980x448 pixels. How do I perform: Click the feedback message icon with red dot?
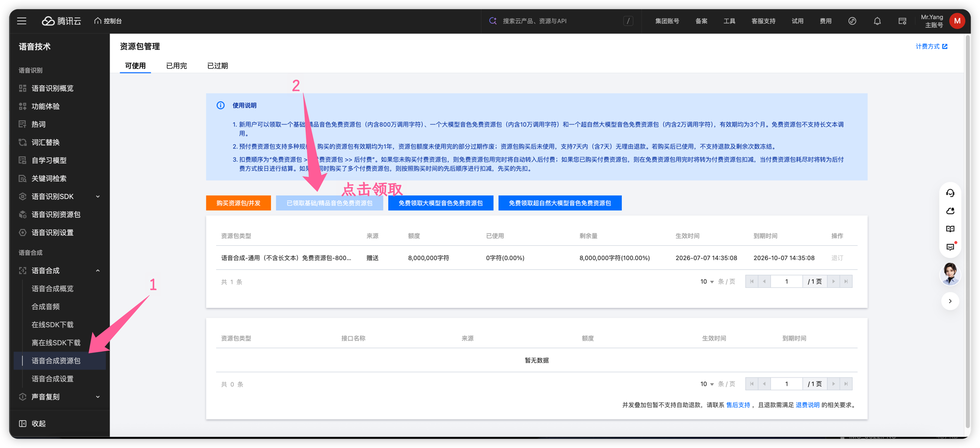pyautogui.click(x=950, y=247)
